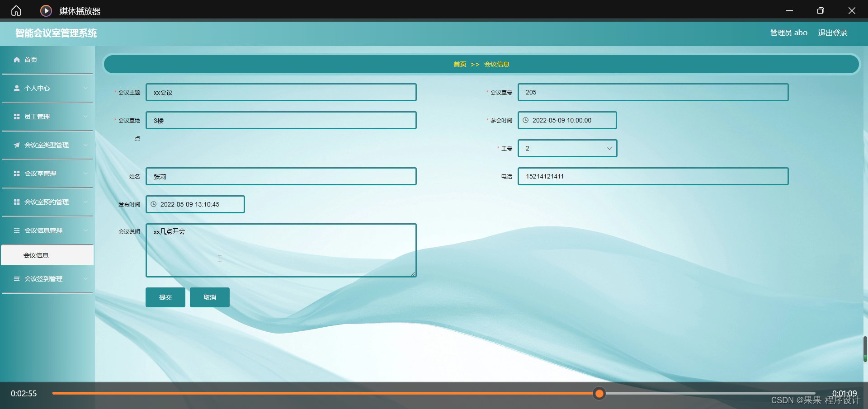Select the 会议信息 submenu item

(47, 255)
